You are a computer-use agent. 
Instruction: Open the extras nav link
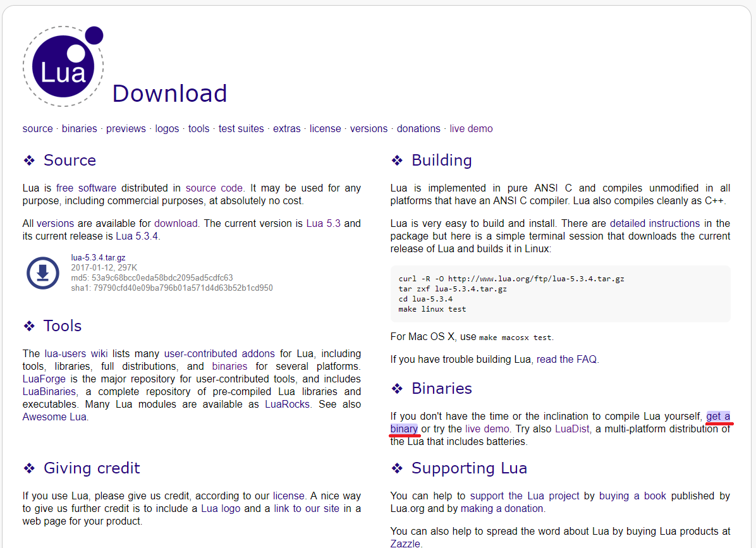point(287,129)
